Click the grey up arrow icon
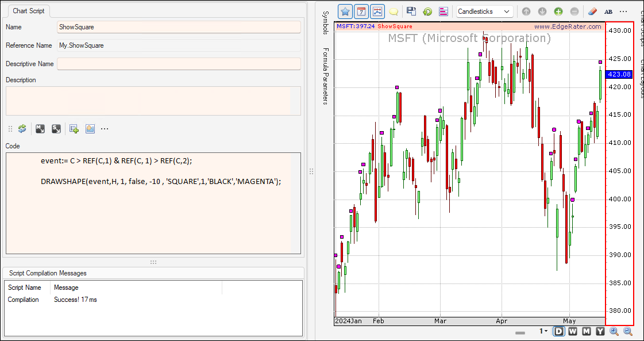Image resolution: width=644 pixels, height=341 pixels. tap(527, 12)
